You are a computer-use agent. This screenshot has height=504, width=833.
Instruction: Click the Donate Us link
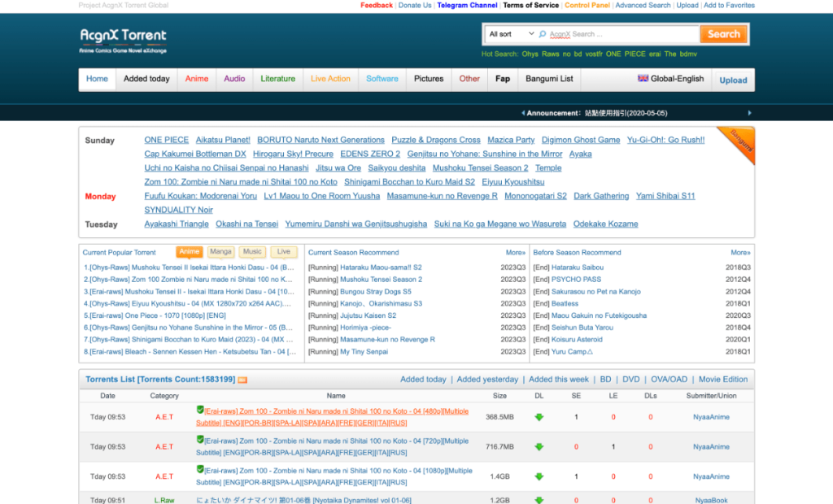click(415, 6)
